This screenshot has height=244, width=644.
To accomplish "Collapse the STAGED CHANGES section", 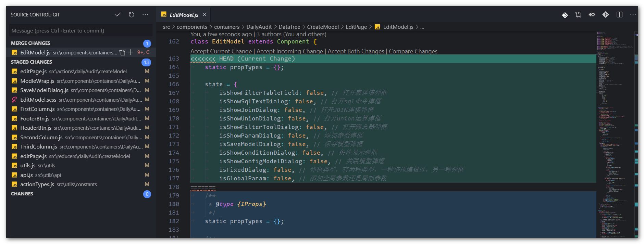I will click(x=32, y=62).
